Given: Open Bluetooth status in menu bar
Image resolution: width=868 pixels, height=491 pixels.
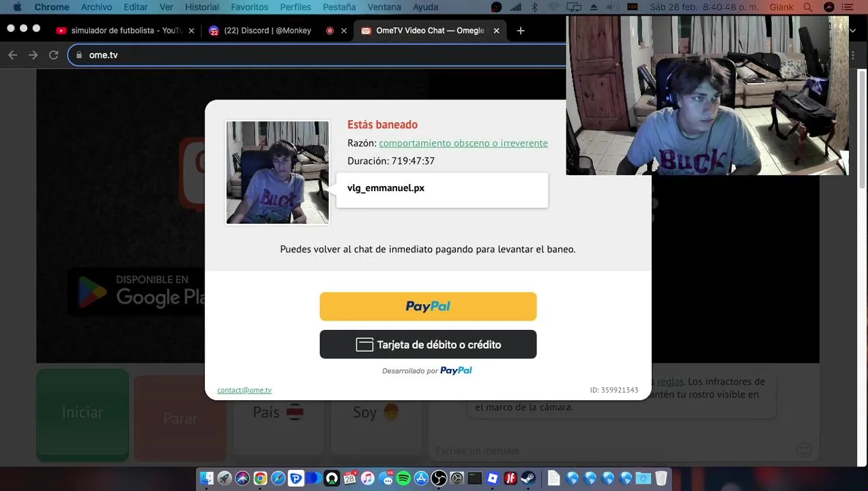Looking at the screenshot, I should click(534, 7).
